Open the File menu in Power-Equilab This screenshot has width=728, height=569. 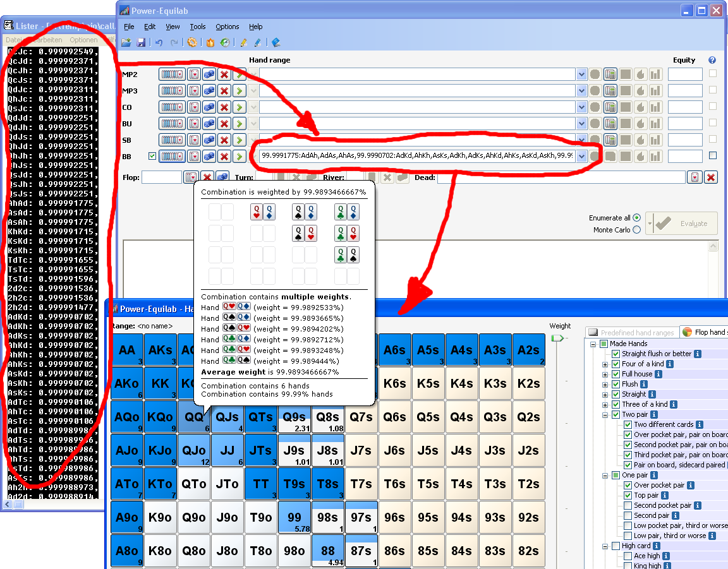[129, 27]
